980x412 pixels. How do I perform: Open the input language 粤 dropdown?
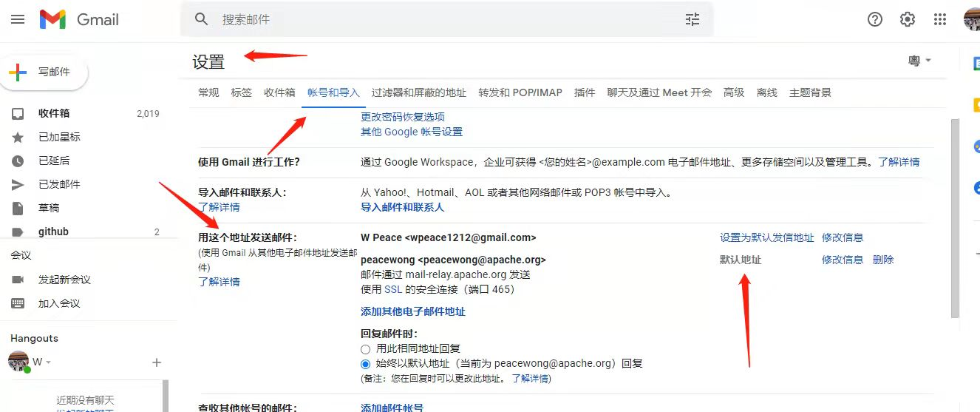point(919,61)
